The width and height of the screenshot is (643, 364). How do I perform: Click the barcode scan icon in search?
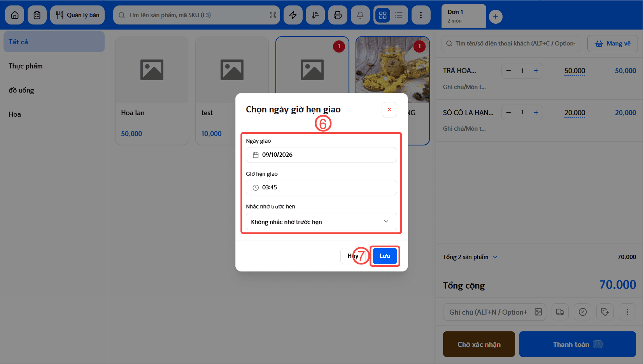click(x=273, y=15)
